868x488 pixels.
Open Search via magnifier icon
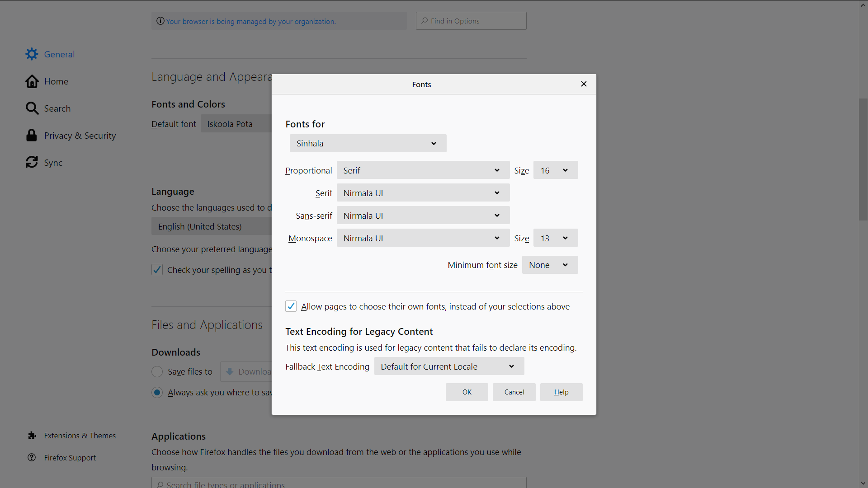32,108
